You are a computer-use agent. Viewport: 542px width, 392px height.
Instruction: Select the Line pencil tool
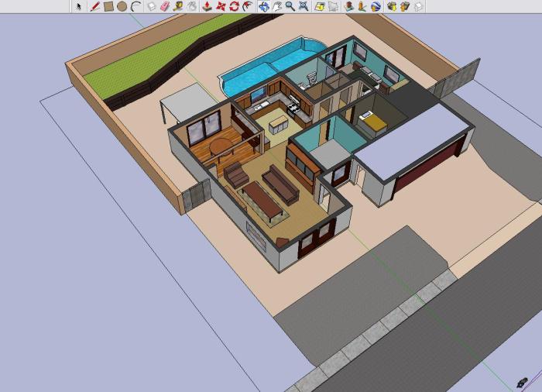click(x=95, y=6)
